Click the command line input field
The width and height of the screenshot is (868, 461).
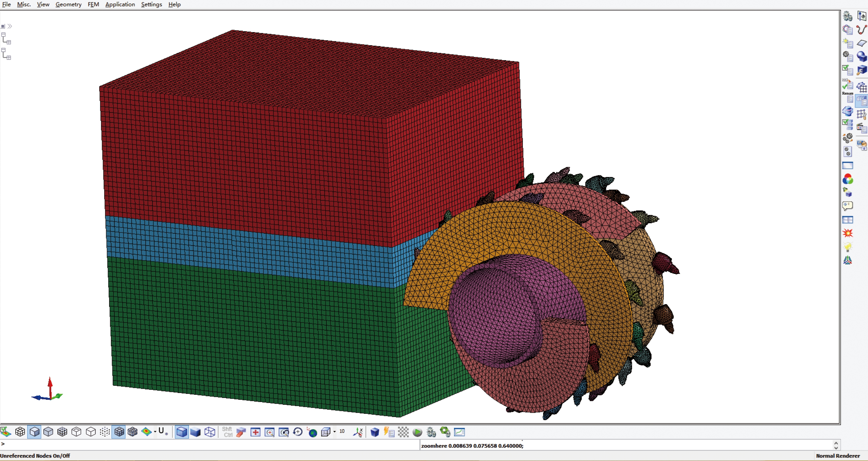click(209, 444)
